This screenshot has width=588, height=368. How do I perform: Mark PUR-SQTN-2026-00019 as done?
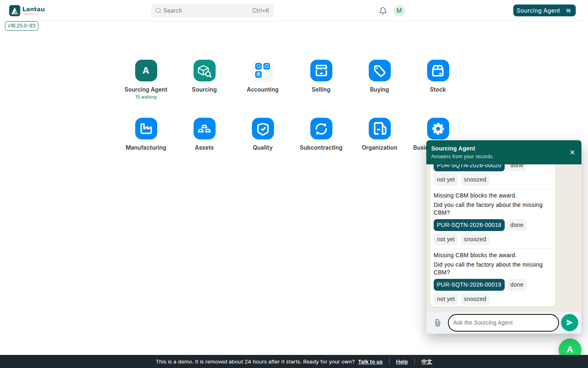(517, 285)
